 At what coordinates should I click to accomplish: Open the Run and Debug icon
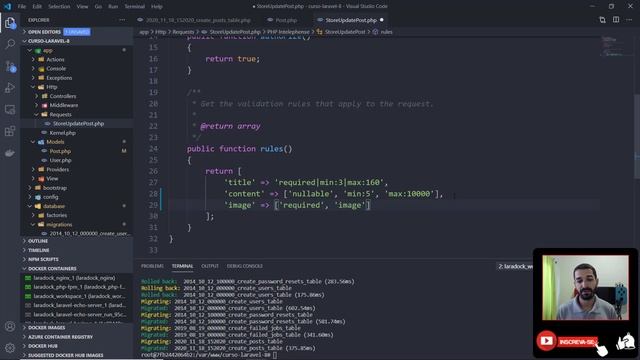point(10,88)
